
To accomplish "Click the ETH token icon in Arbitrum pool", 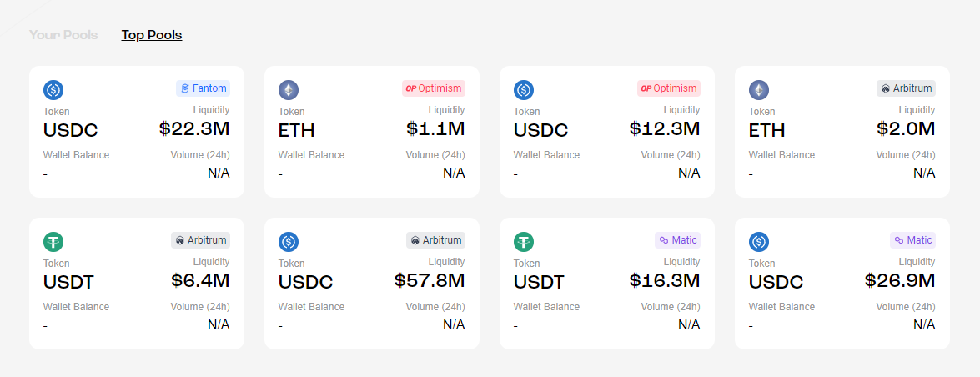I will 759,90.
